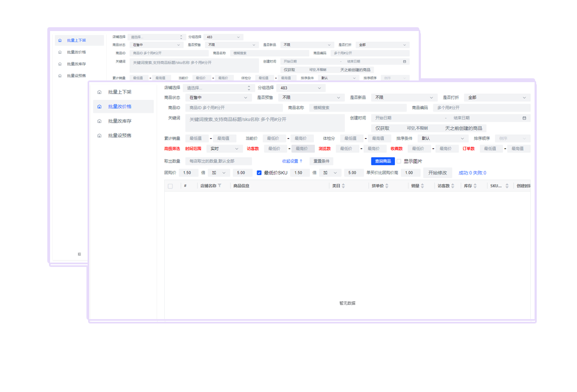Open 商品状态 dropdown showing 在售中 in front window
This screenshot has height=392, width=577.
click(x=218, y=98)
